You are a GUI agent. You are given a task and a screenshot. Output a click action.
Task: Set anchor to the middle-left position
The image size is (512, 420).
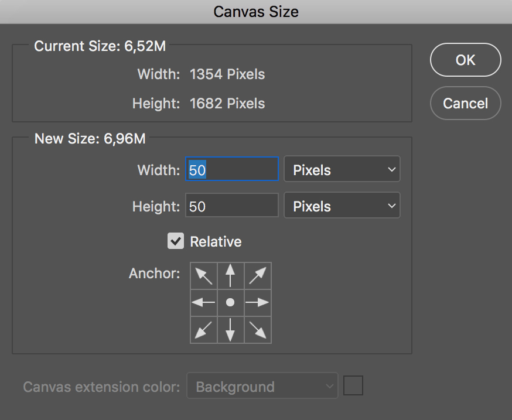coord(203,302)
